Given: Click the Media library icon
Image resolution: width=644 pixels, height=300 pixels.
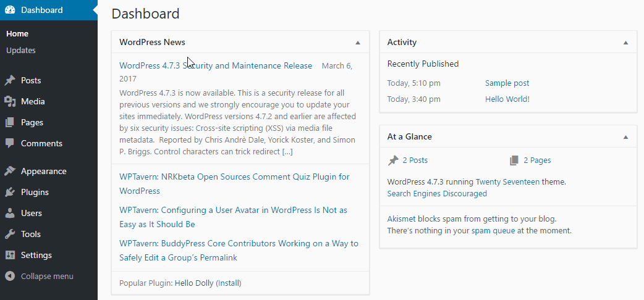Looking at the screenshot, I should 10,101.
